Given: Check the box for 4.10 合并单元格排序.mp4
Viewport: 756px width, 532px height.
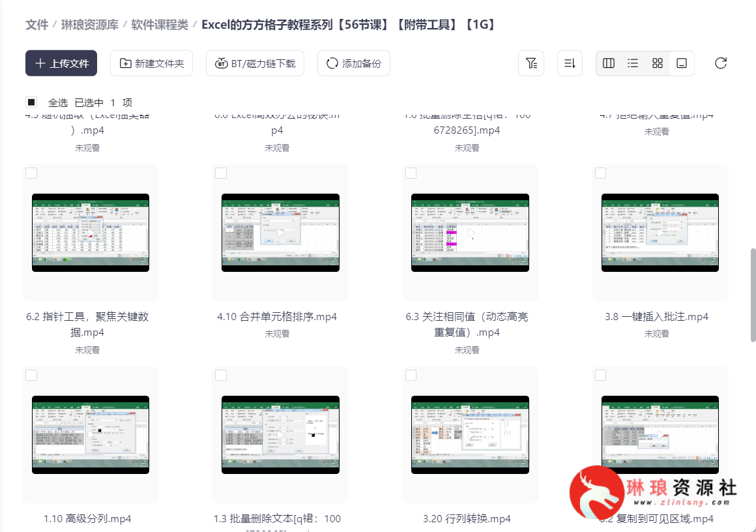Looking at the screenshot, I should pyautogui.click(x=221, y=173).
